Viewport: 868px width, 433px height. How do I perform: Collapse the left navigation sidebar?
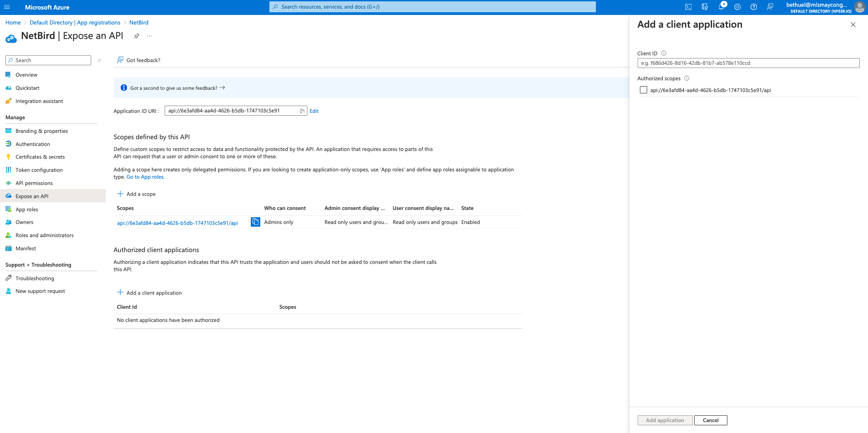[99, 60]
